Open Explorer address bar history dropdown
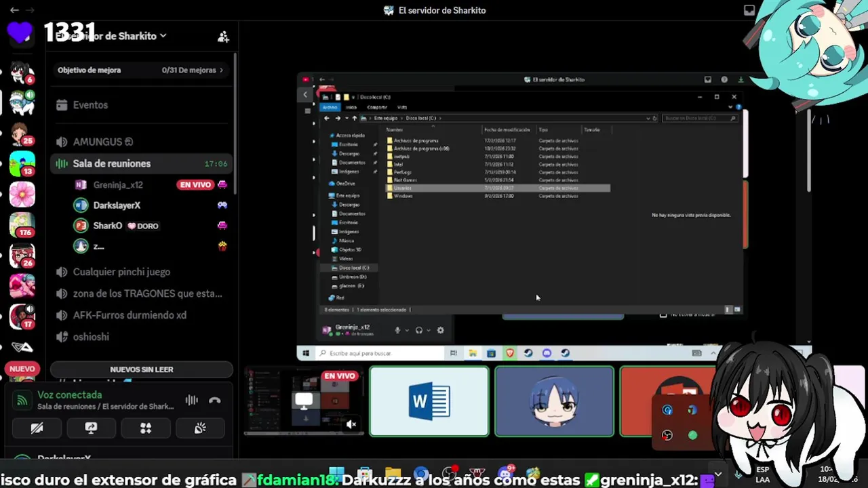This screenshot has width=868, height=488. (x=648, y=118)
